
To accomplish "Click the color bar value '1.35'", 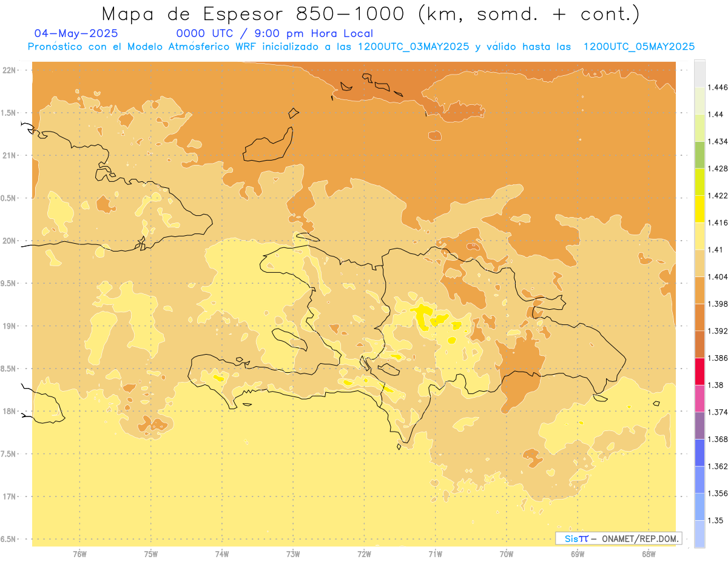I will (x=715, y=520).
